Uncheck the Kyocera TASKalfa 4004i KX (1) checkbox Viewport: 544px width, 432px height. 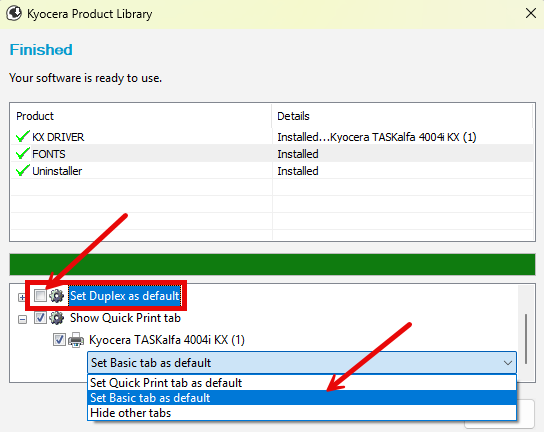[x=59, y=340]
